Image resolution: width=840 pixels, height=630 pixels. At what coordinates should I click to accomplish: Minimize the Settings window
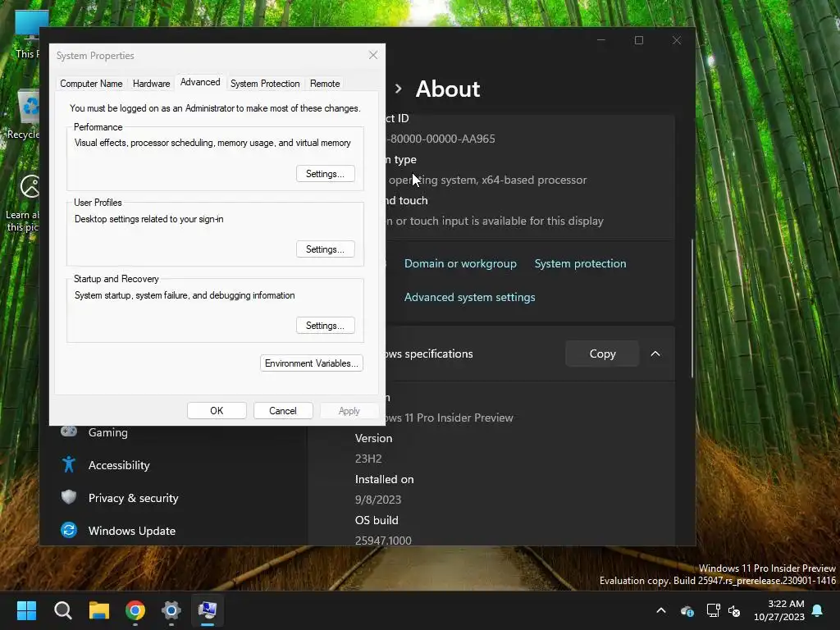[x=601, y=40]
